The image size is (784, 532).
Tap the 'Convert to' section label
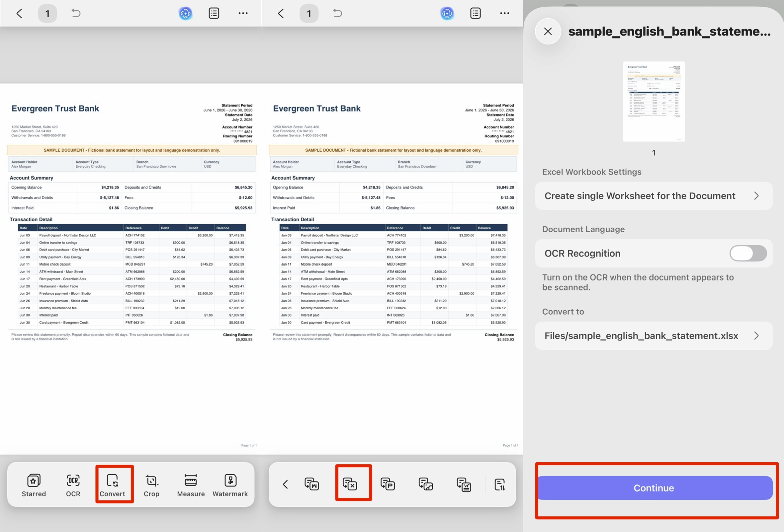(x=563, y=312)
